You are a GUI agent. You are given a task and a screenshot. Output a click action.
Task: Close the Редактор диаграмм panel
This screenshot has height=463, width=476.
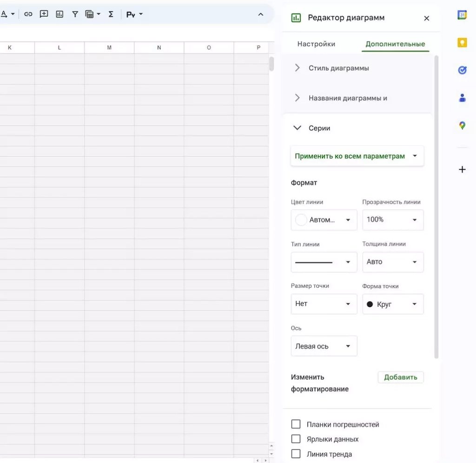[427, 19]
